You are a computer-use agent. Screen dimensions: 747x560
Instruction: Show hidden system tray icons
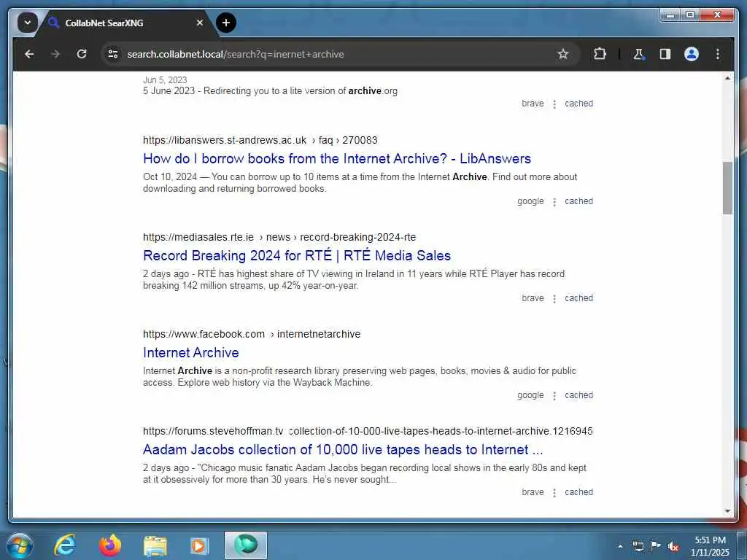(620, 546)
